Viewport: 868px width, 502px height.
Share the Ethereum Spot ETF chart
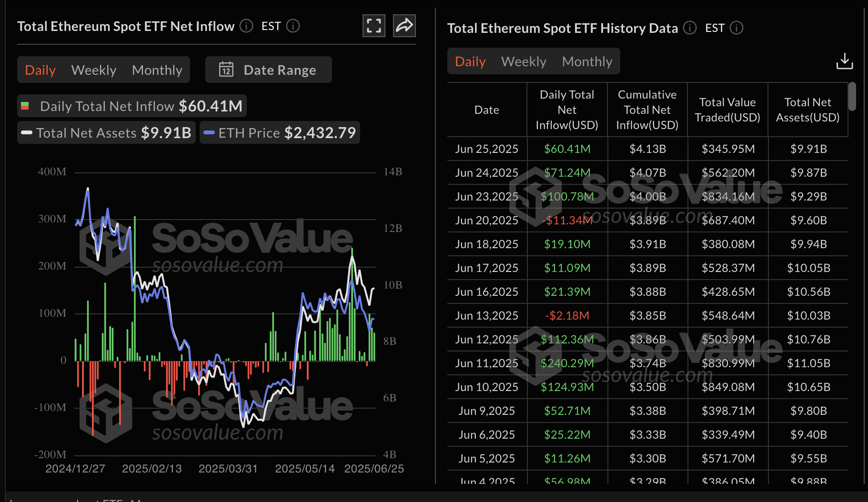(x=404, y=26)
